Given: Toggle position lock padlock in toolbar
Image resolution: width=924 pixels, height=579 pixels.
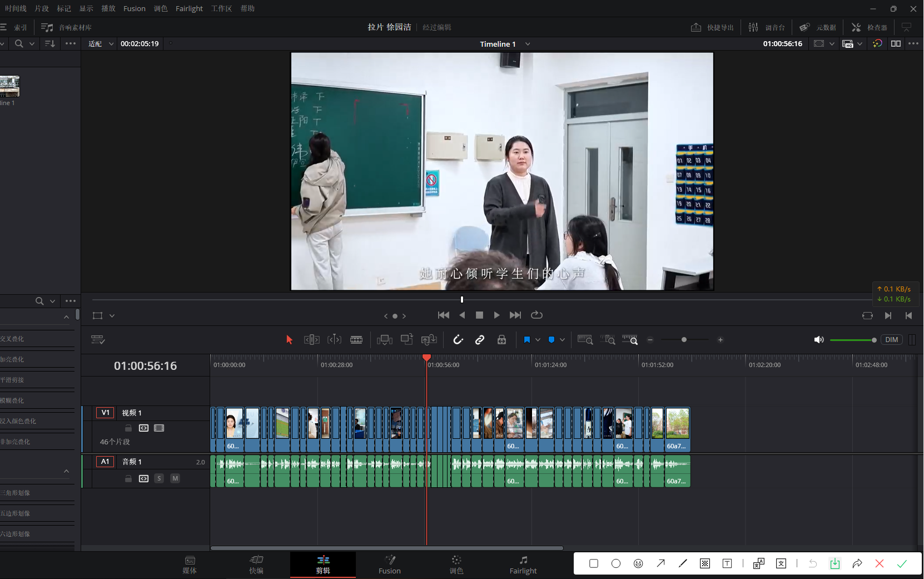Looking at the screenshot, I should click(501, 340).
